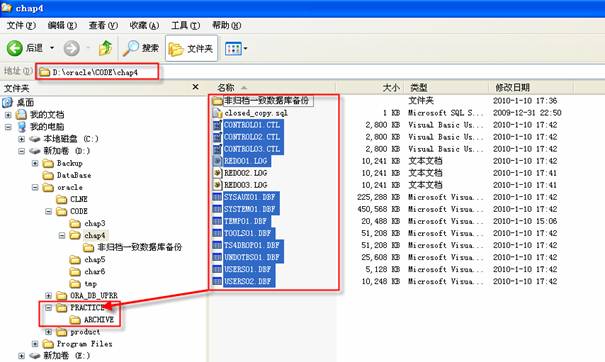Open the 编辑(E) menu
This screenshot has width=605, height=362.
62,25
